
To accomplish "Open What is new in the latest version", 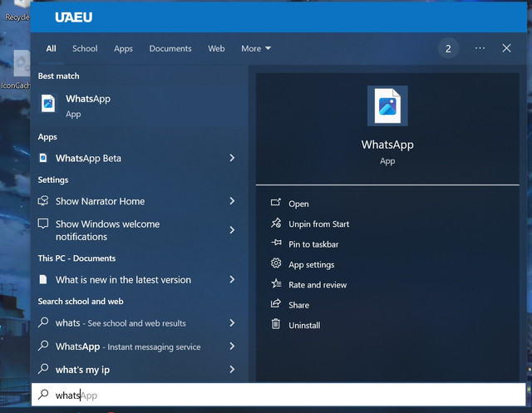I will pos(139,280).
